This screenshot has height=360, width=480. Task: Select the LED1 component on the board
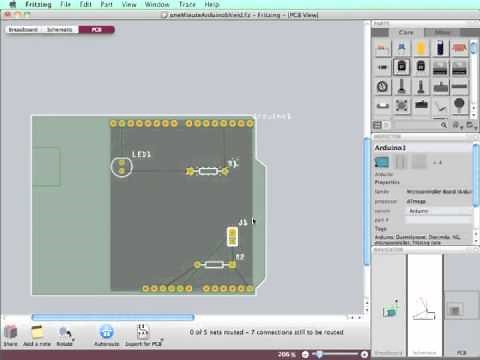(x=122, y=167)
